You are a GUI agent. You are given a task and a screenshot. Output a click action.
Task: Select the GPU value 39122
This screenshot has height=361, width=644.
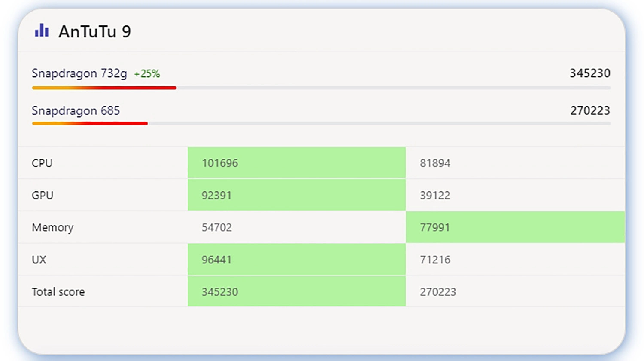tap(435, 195)
